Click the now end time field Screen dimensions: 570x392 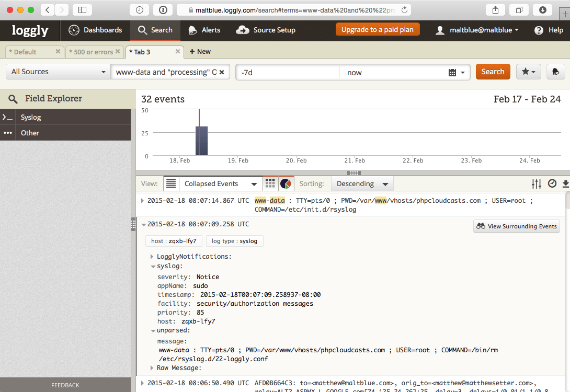coord(393,72)
